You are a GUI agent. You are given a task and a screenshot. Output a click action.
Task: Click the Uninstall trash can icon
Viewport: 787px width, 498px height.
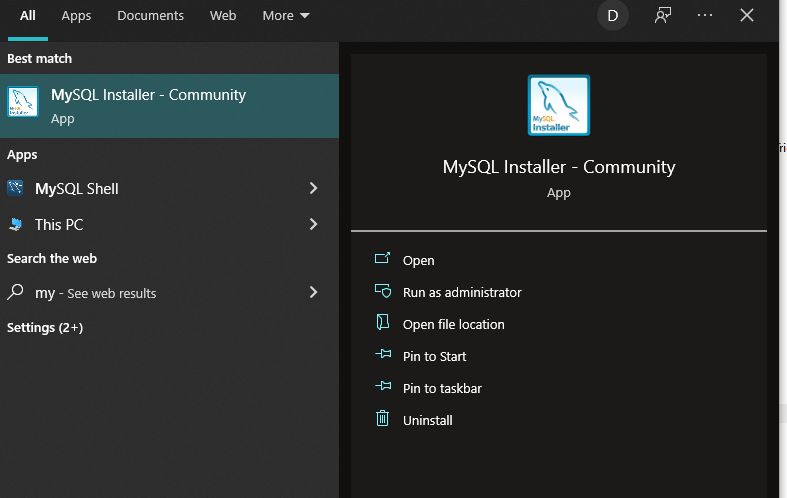pyautogui.click(x=382, y=418)
